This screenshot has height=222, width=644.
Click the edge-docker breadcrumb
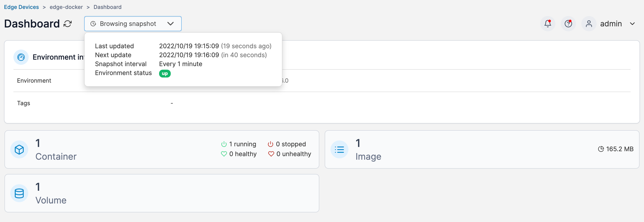pos(66,7)
